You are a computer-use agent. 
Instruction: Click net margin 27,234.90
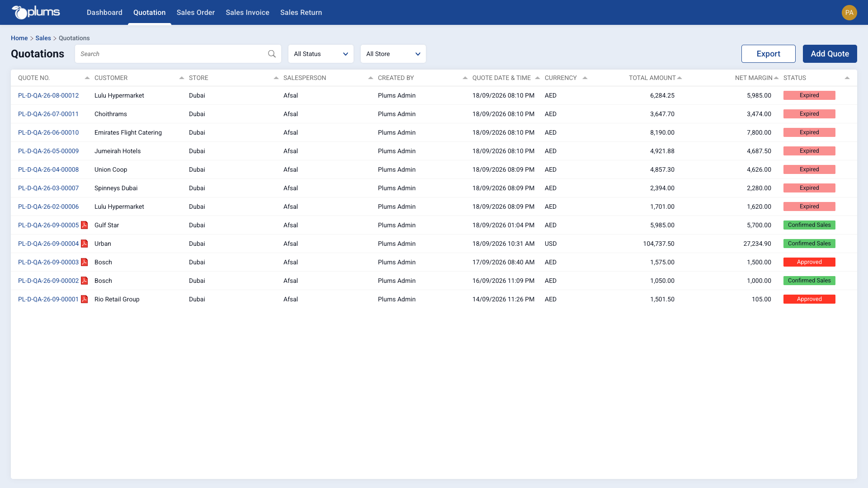pyautogui.click(x=757, y=244)
